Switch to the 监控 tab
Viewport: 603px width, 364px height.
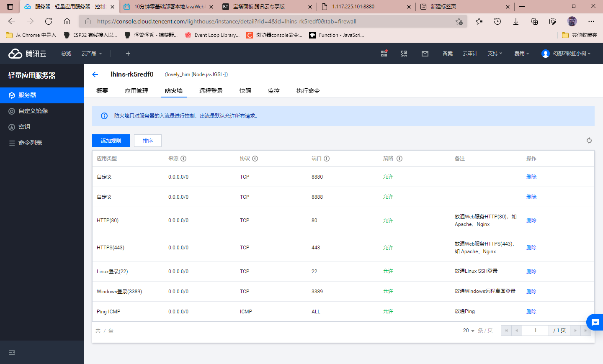coord(274,91)
